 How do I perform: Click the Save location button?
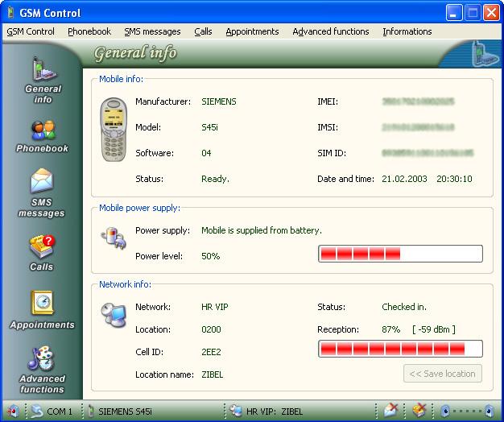point(443,374)
